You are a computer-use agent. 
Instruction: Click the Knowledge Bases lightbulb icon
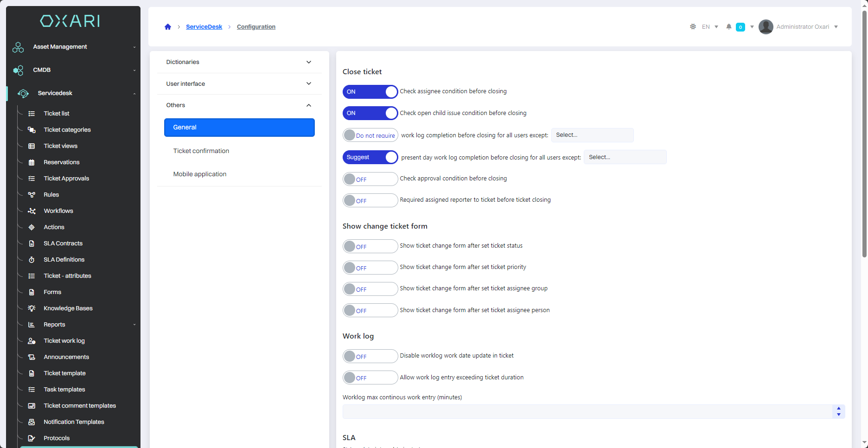click(x=32, y=308)
